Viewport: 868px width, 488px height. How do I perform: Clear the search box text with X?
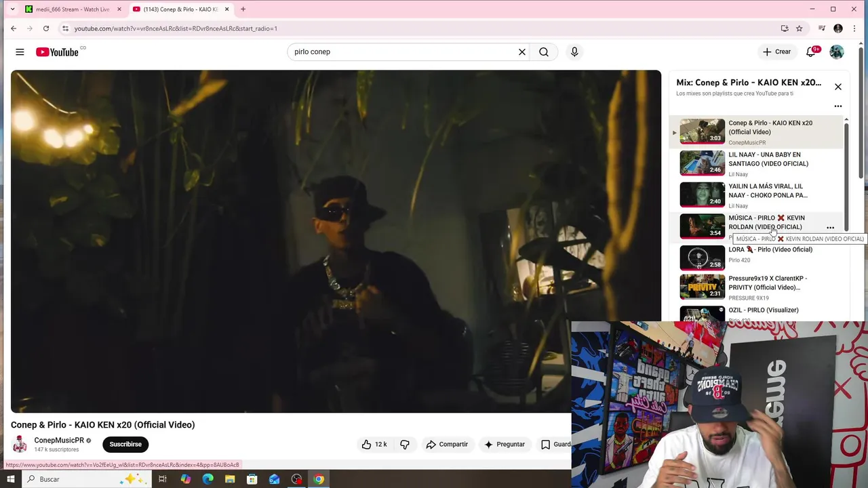[522, 52]
